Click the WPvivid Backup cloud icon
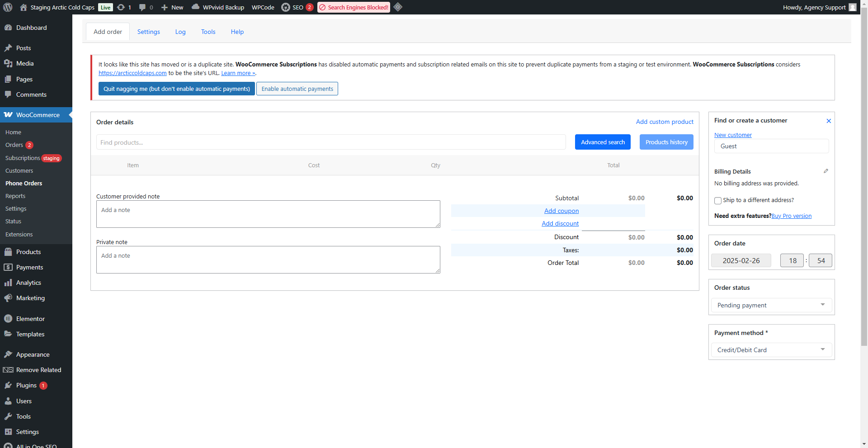This screenshot has height=448, width=868. 195,7
